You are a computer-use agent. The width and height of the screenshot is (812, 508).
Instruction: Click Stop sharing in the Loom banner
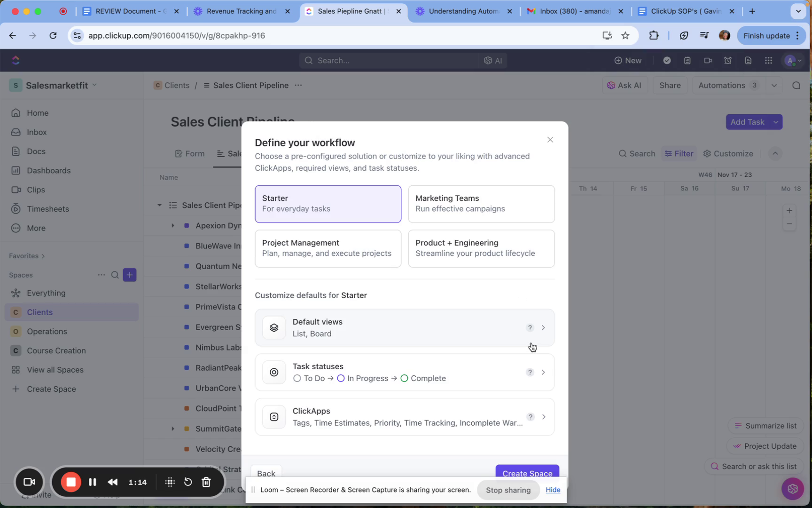(508, 490)
